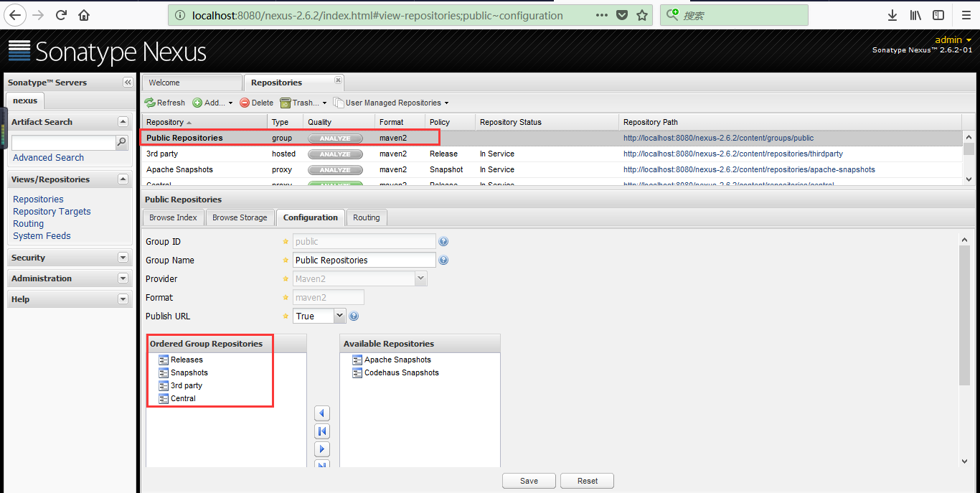The image size is (980, 493).
Task: Open the browser home page icon
Action: pos(84,15)
